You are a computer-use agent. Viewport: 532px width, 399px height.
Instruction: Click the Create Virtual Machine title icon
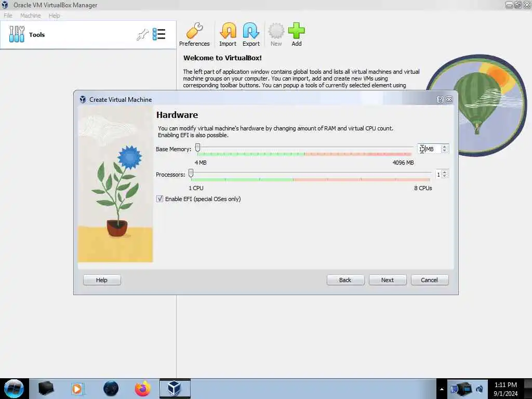click(83, 99)
